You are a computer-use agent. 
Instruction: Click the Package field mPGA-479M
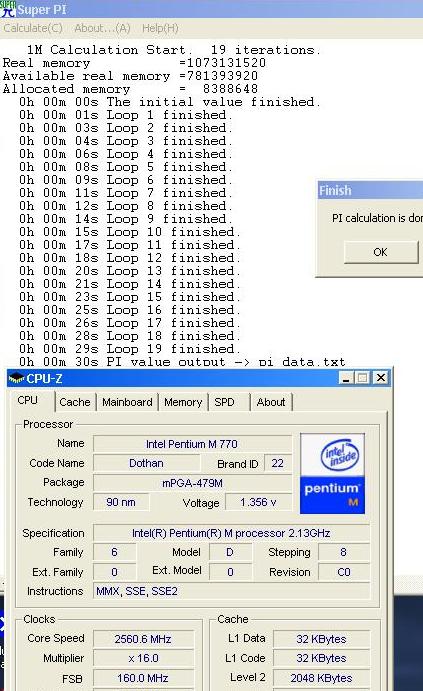pos(192,483)
